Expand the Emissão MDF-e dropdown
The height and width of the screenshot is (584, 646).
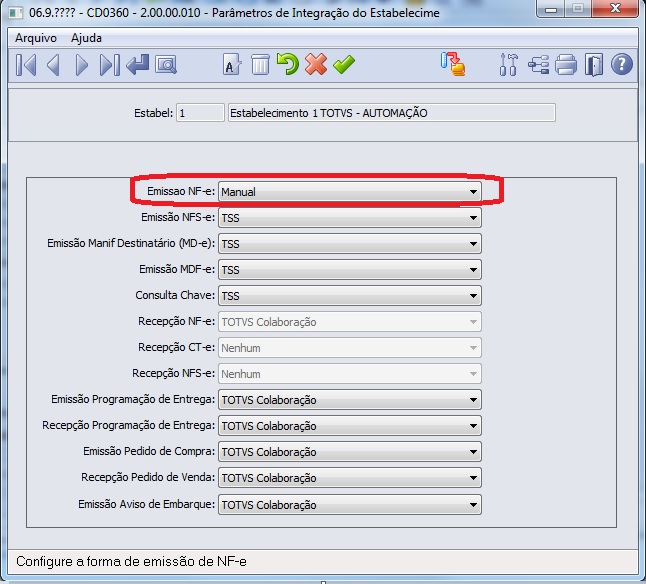(349, 270)
